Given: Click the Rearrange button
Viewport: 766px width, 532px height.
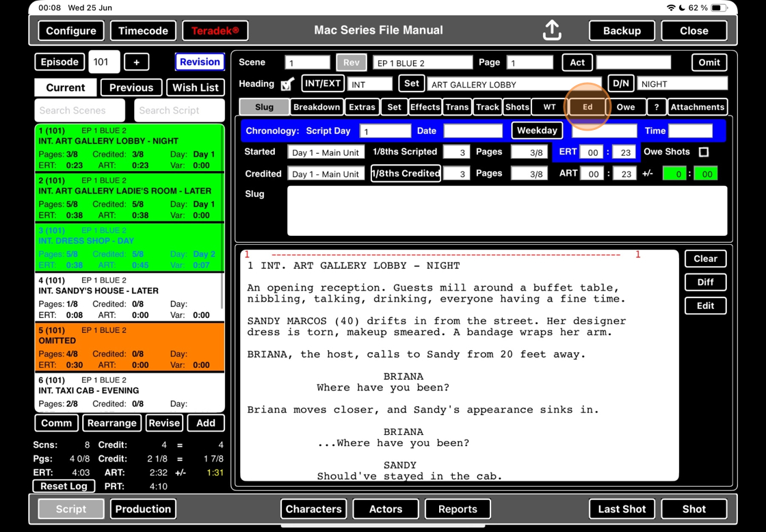Looking at the screenshot, I should tap(112, 423).
